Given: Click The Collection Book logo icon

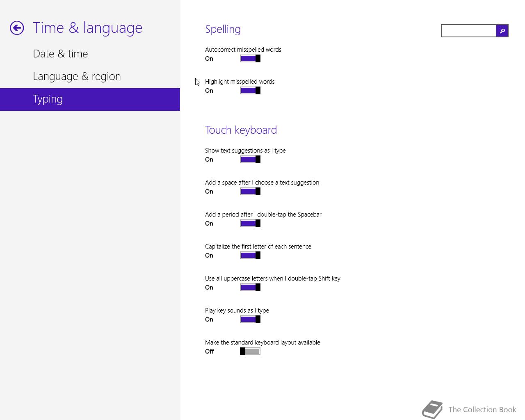Looking at the screenshot, I should [433, 409].
